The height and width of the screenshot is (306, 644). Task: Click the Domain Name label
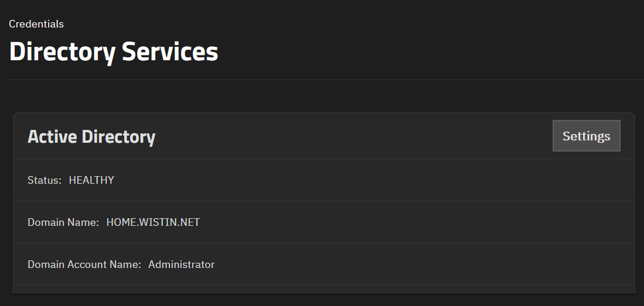click(63, 222)
